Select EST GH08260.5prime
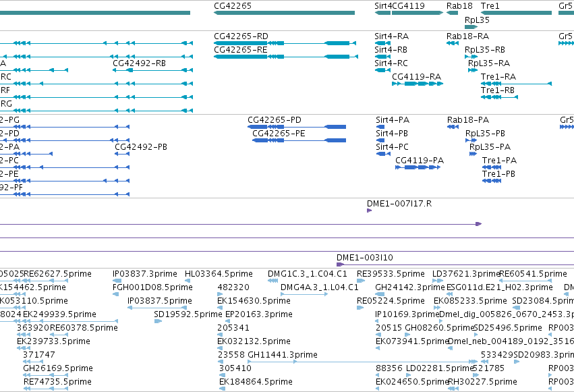Screen dimensions: 574x392 point(439,329)
